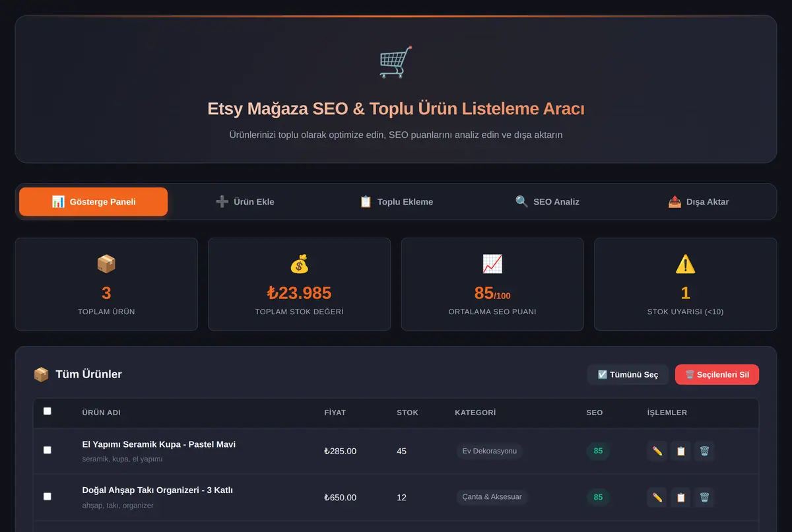Click SEO score badge in Ahşap Takı Organizeri row
792x532 pixels.
tap(598, 497)
